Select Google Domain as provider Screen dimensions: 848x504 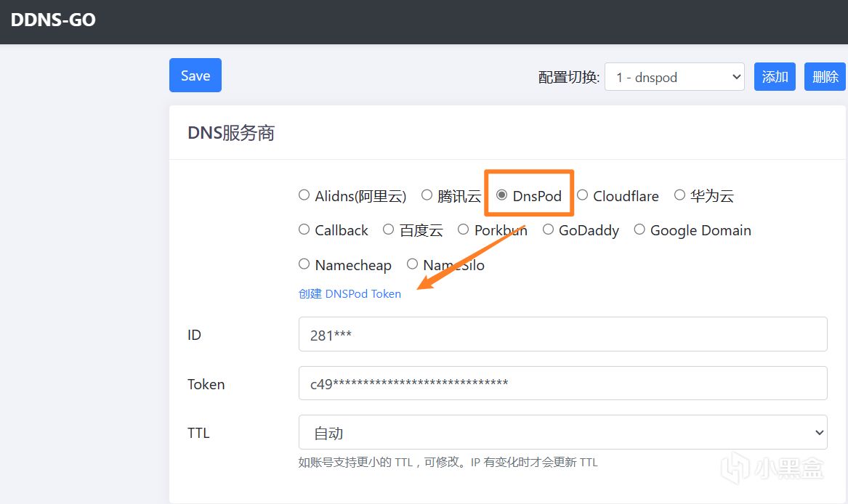[x=639, y=229]
